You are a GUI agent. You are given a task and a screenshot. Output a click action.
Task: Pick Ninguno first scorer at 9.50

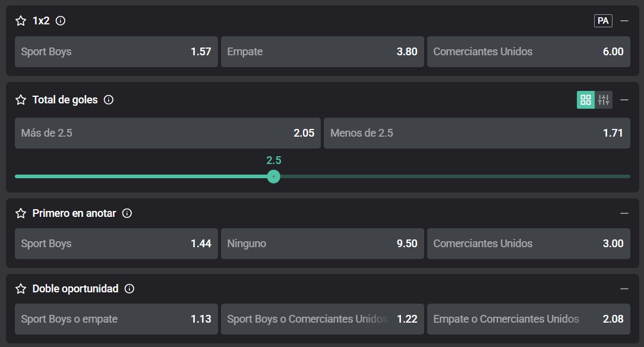pyautogui.click(x=323, y=244)
